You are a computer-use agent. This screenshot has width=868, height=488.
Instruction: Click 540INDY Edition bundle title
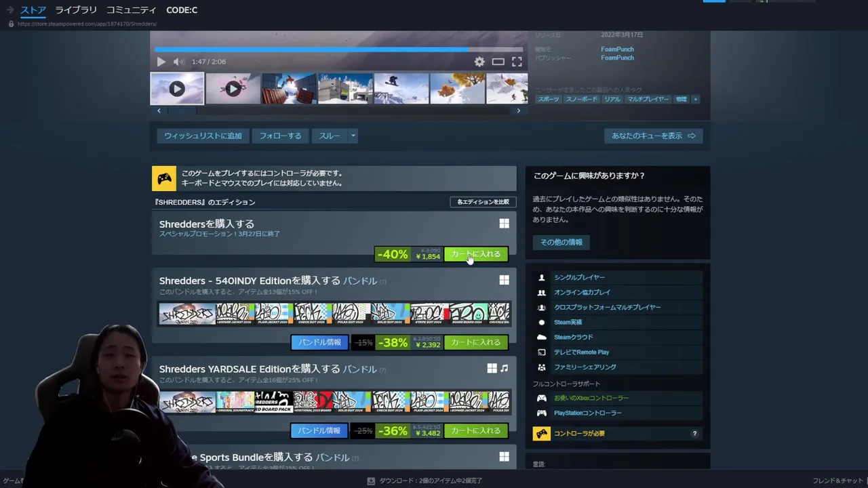268,281
